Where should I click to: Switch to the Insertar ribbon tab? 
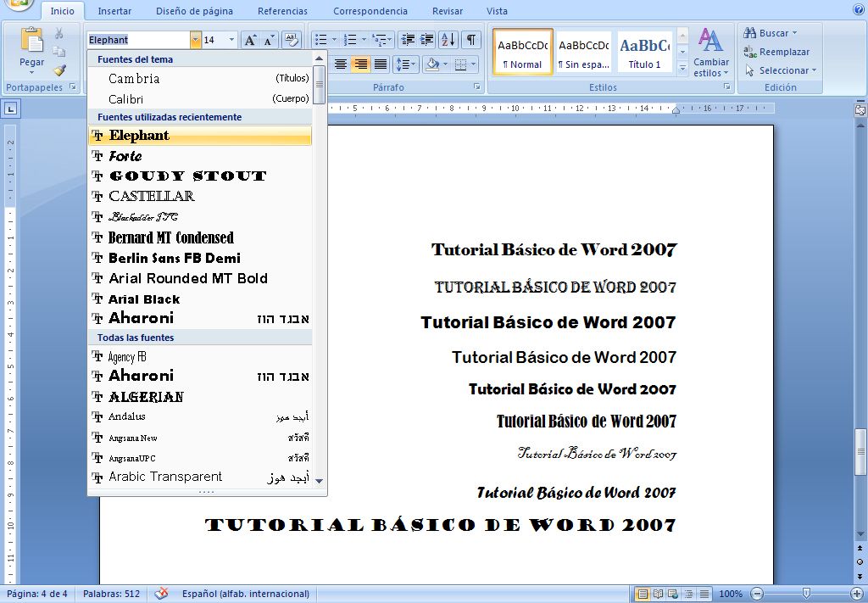[114, 11]
